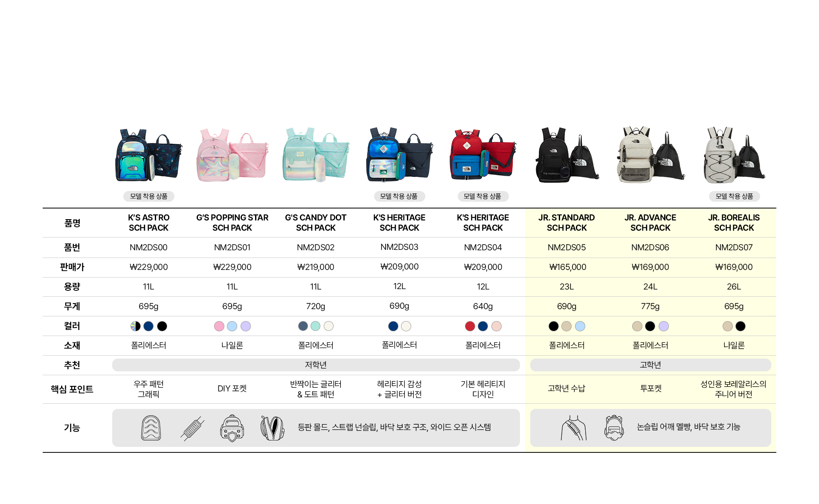Click K'S ASTRO SCH PACK product image

point(148,156)
